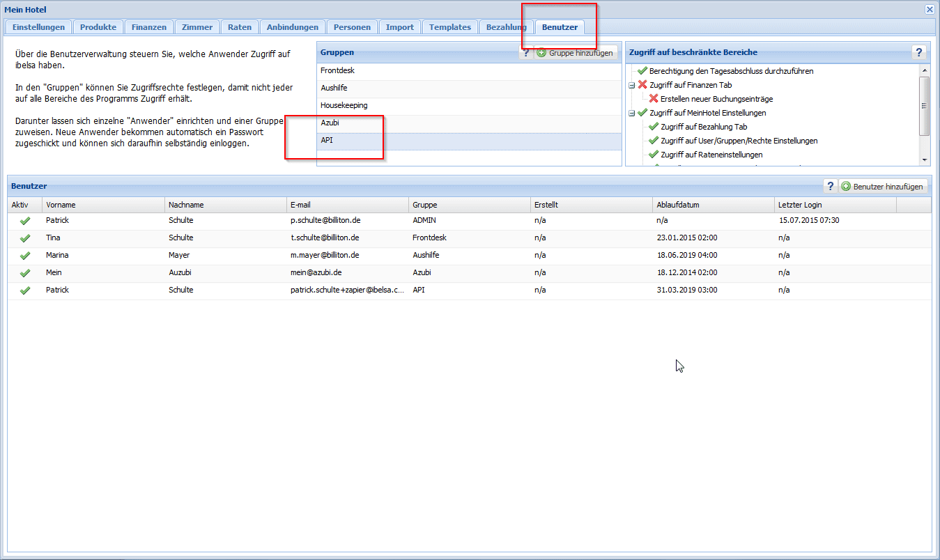Viewport: 940px width, 560px height.
Task: Click Aktiv checkmark for Tina Schulte
Action: coord(25,238)
